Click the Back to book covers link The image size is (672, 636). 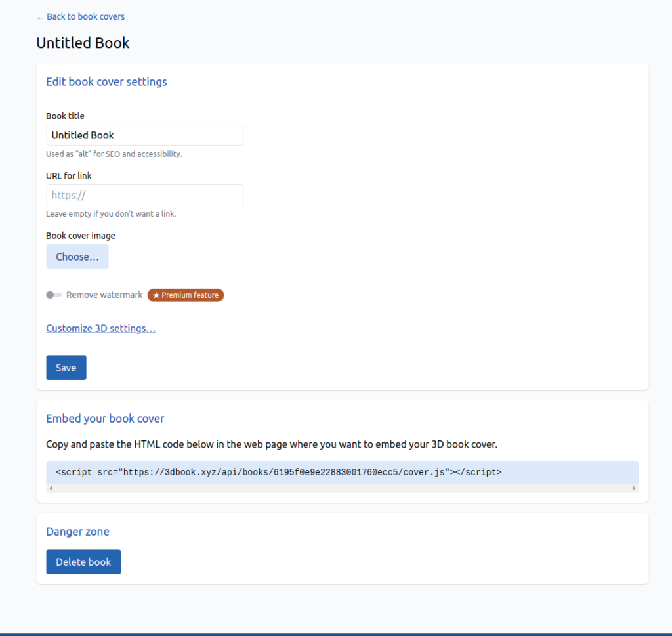click(x=81, y=16)
